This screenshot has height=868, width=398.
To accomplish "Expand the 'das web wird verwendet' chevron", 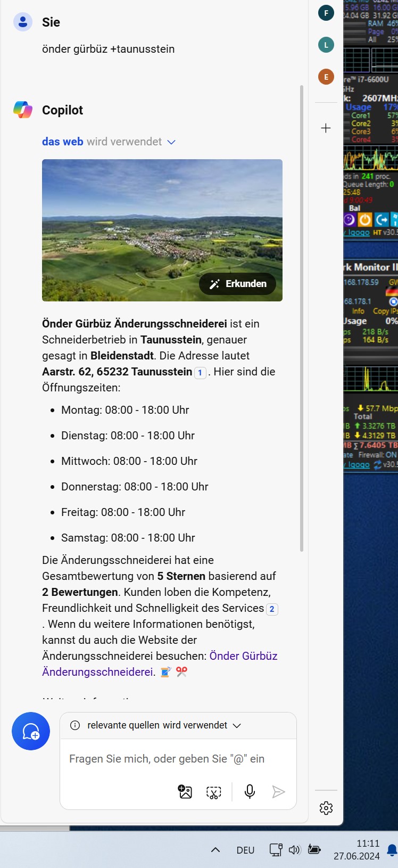I will 171,142.
